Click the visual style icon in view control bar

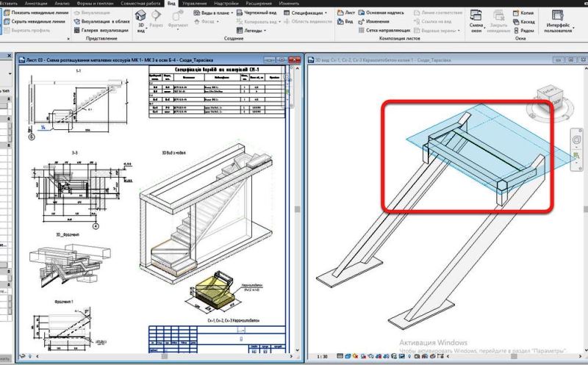347,356
